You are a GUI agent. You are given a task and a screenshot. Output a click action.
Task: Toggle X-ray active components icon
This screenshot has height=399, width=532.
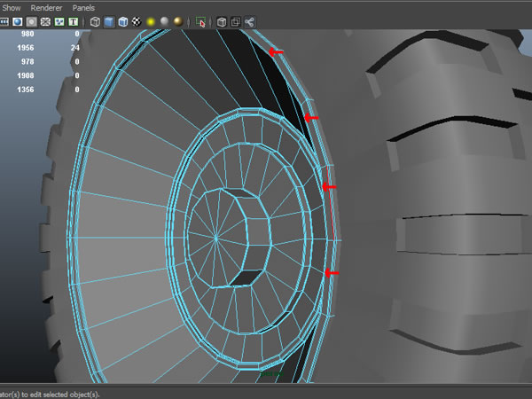235,22
